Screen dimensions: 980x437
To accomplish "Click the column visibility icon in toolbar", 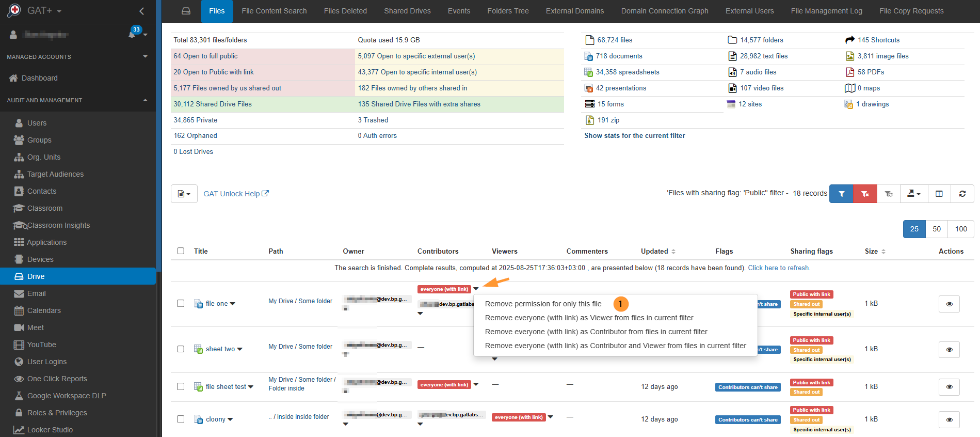I will (x=939, y=194).
